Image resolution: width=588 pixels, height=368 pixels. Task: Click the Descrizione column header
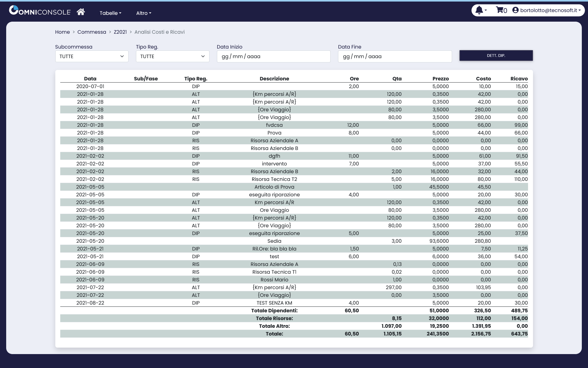[x=274, y=79]
